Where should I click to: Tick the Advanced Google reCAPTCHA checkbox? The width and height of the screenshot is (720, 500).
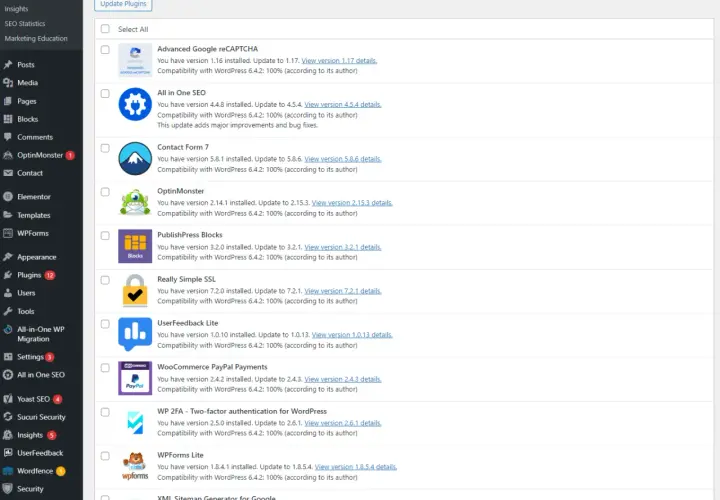click(x=105, y=50)
